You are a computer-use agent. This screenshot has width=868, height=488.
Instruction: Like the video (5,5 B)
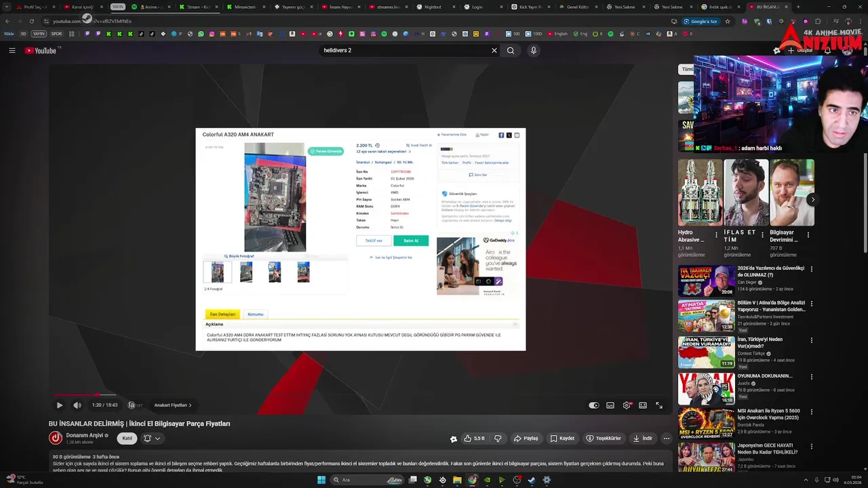point(475,439)
